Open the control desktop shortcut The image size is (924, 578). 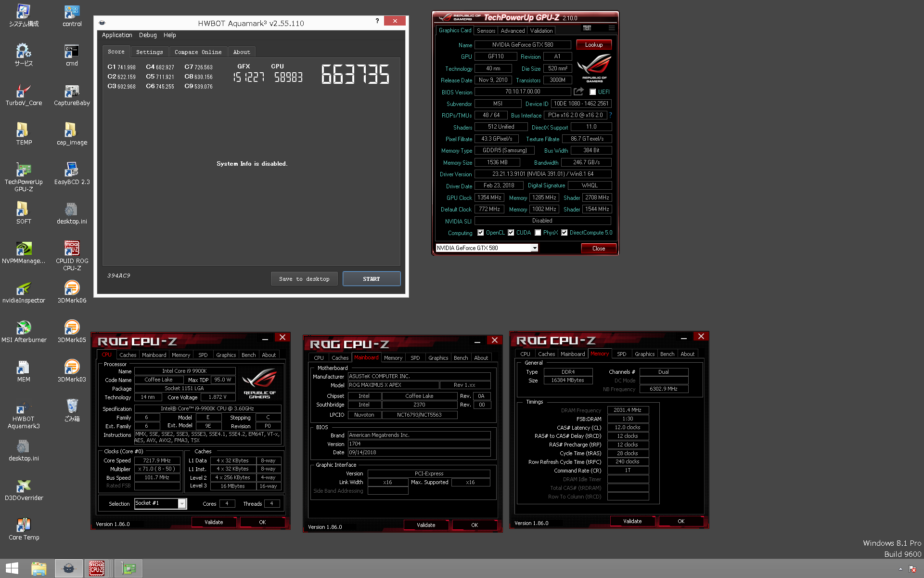(72, 16)
